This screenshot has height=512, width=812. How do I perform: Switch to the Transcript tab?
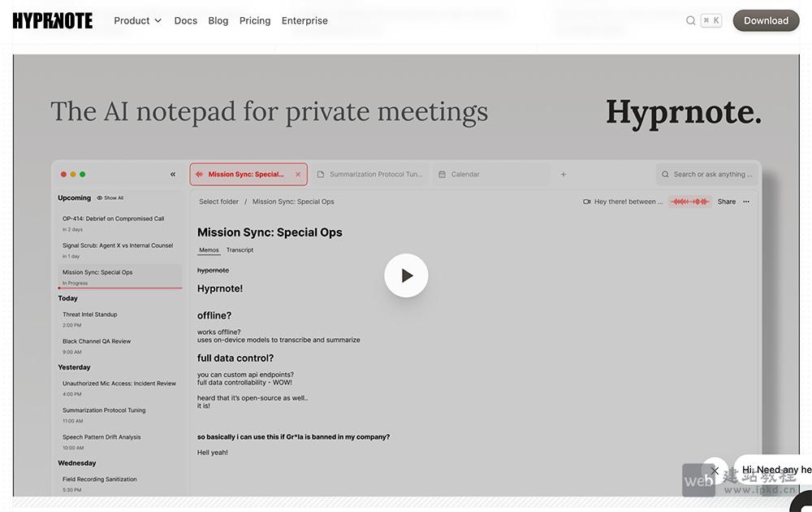240,249
